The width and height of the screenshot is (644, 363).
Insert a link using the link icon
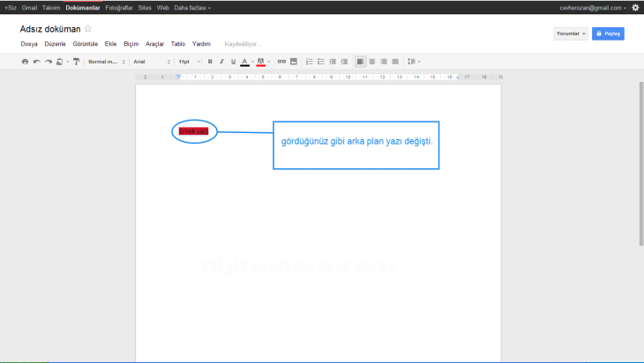[x=281, y=62]
